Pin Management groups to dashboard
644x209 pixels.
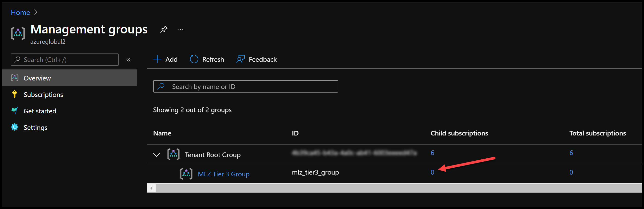(164, 29)
